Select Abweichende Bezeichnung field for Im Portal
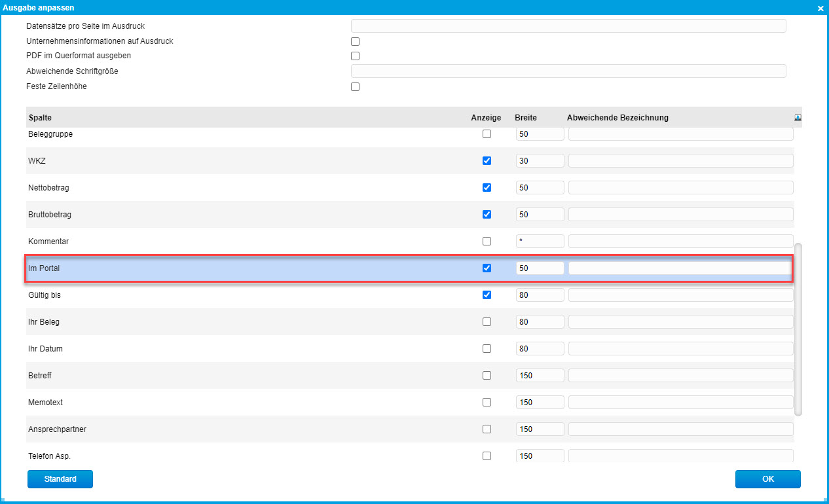The width and height of the screenshot is (829, 504). pyautogui.click(x=680, y=268)
